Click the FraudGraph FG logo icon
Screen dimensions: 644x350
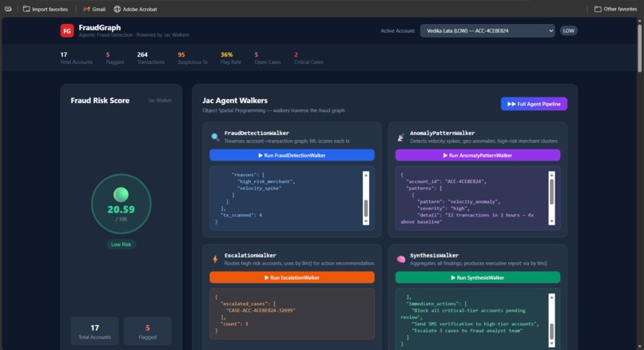[67, 31]
